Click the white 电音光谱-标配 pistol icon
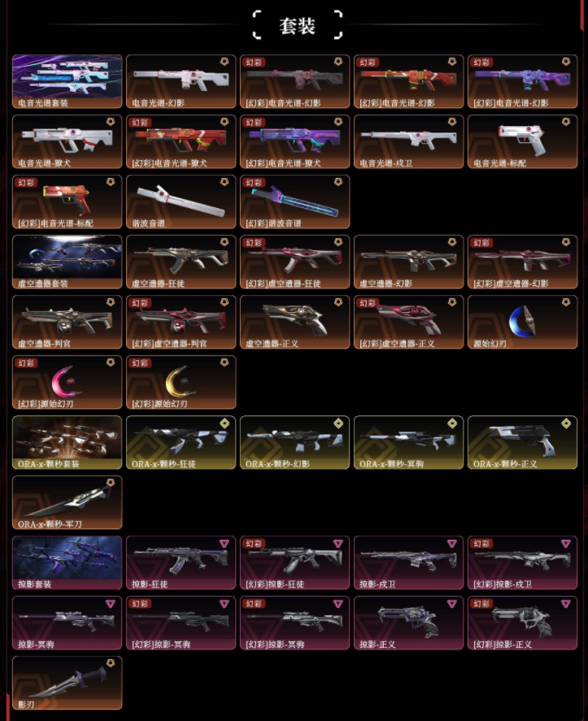 pyautogui.click(x=523, y=141)
